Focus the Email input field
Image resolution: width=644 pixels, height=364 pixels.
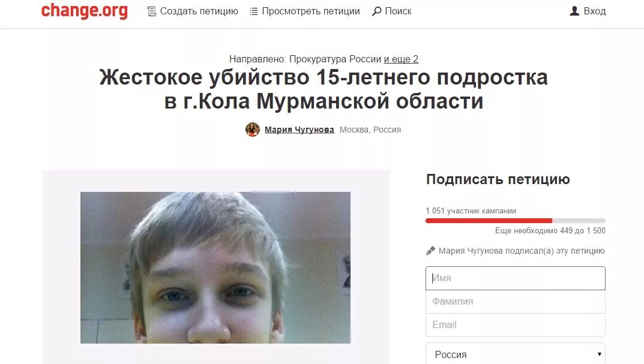(516, 325)
